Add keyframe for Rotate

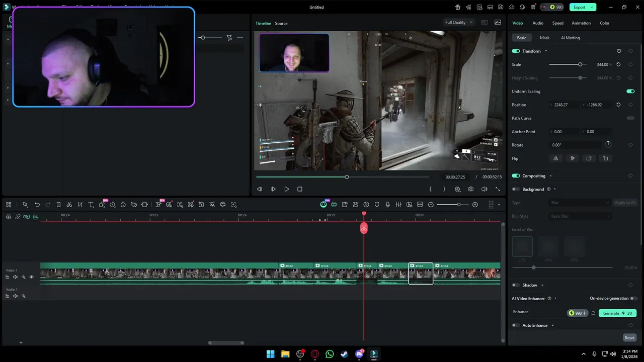coord(630,145)
